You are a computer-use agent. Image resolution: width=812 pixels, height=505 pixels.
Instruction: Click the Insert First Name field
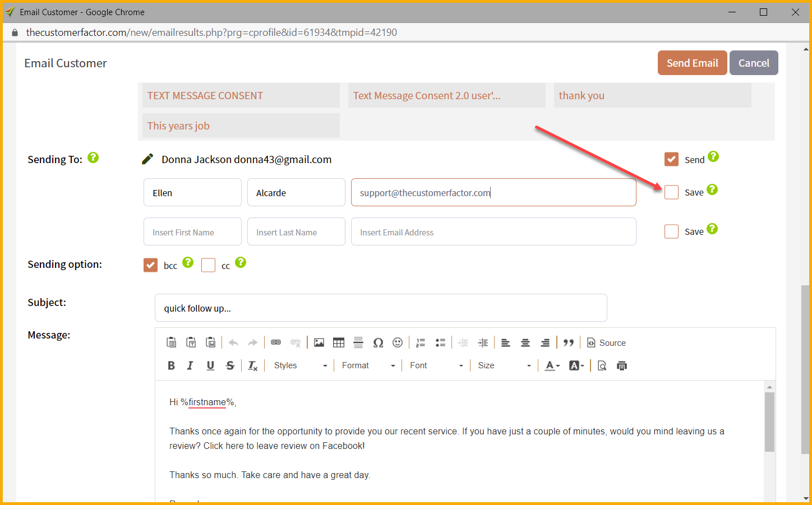pos(192,231)
